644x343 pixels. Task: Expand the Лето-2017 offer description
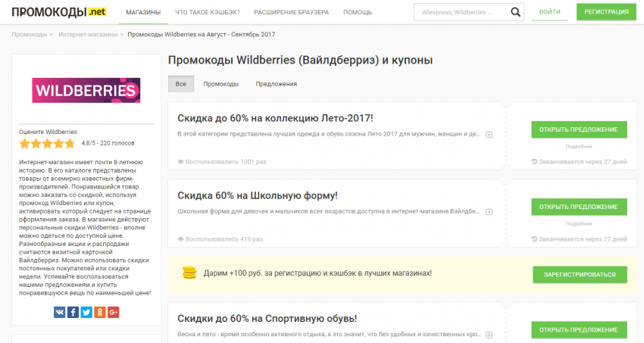click(489, 135)
